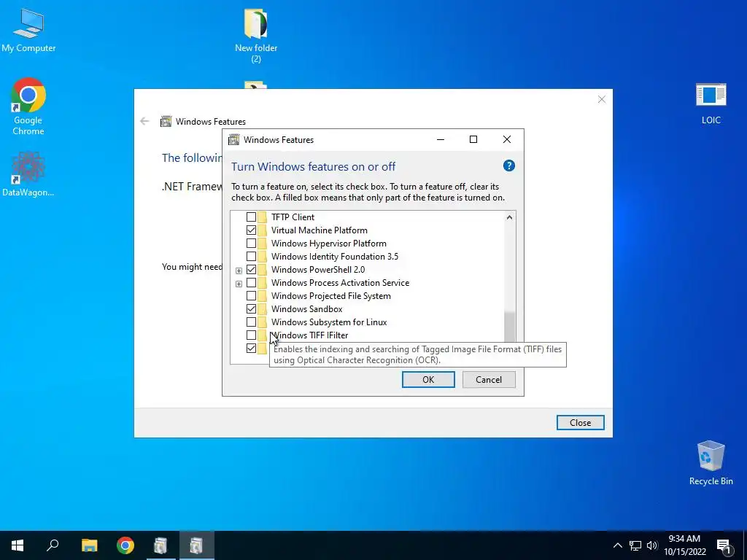Select the Windows Identity Foundation 3.5 label
The image size is (747, 560).
pos(335,256)
